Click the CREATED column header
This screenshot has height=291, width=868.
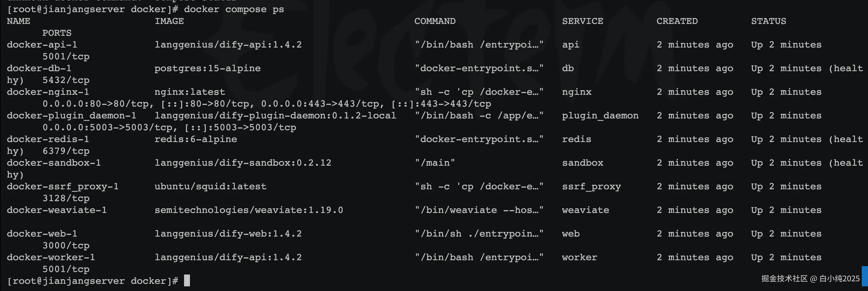pyautogui.click(x=677, y=21)
